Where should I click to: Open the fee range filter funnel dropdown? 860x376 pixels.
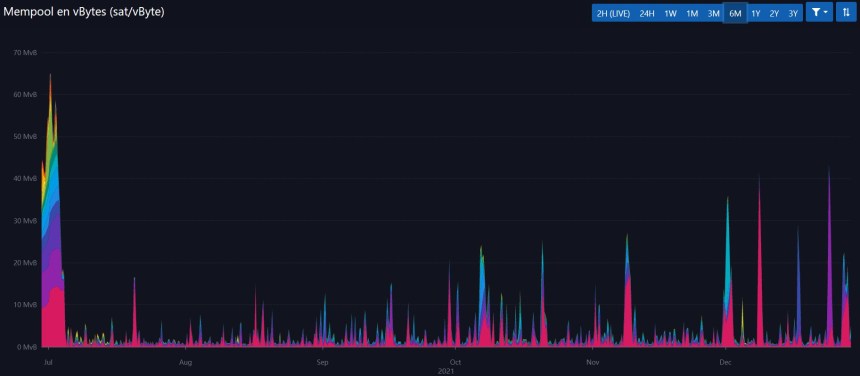point(819,13)
